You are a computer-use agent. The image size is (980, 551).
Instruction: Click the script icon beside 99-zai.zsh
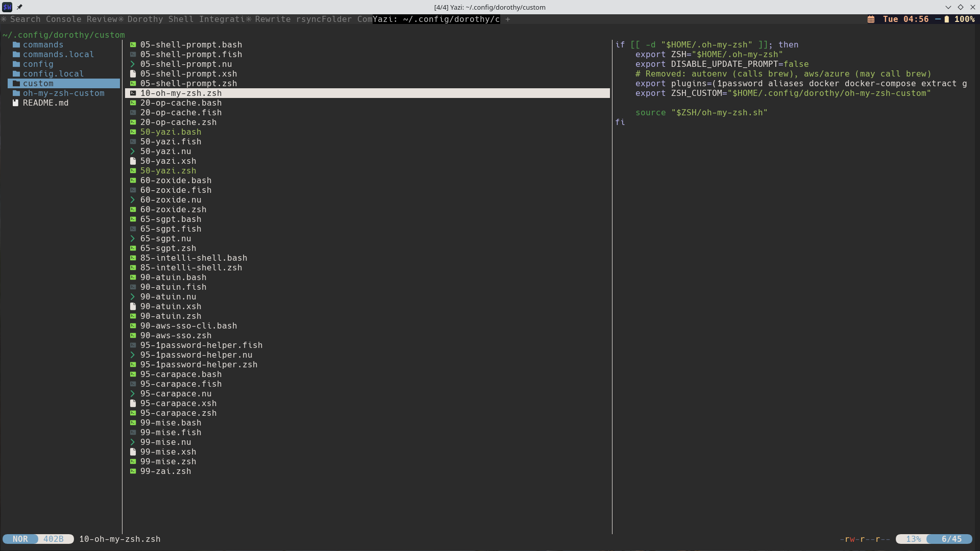tap(133, 471)
